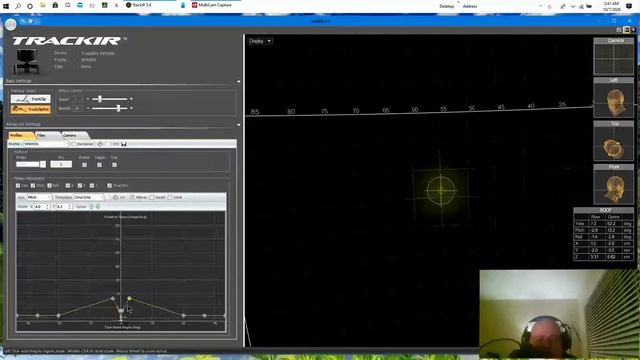Toggle the TrueView checkbox

click(x=109, y=186)
